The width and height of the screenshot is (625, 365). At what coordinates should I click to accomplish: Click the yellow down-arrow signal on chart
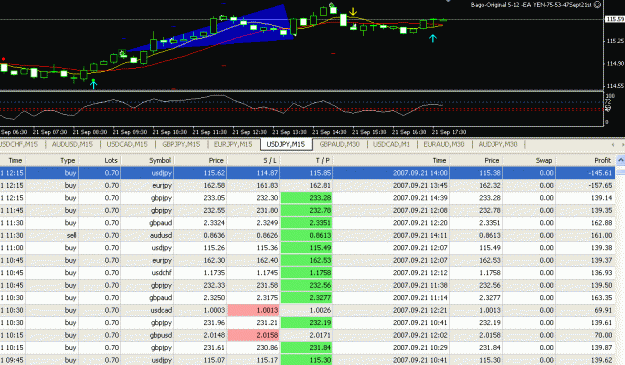353,11
